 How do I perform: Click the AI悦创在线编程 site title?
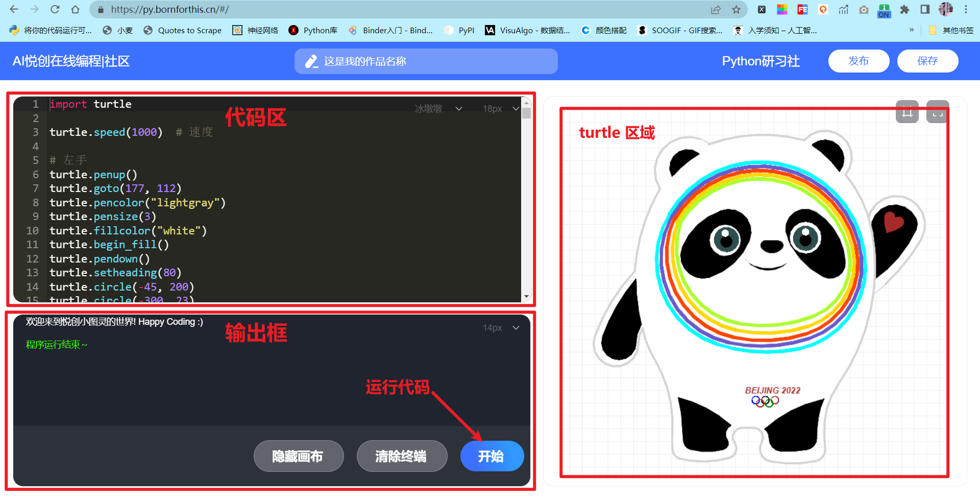click(x=71, y=61)
